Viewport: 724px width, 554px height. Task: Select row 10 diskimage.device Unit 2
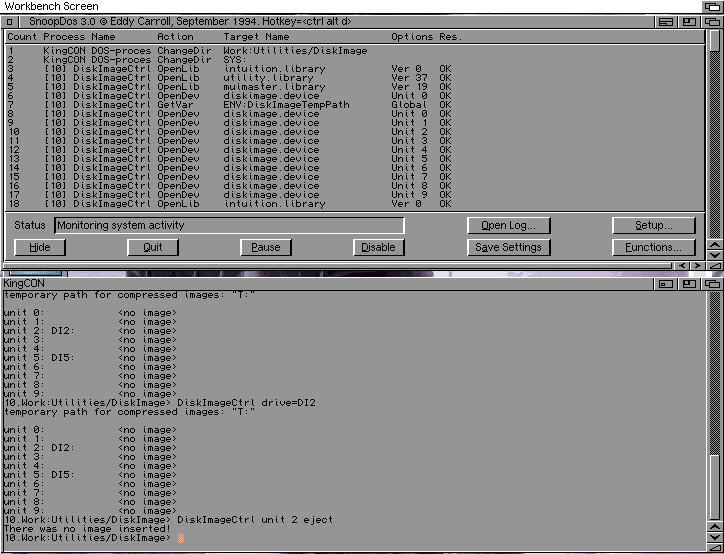(355, 132)
